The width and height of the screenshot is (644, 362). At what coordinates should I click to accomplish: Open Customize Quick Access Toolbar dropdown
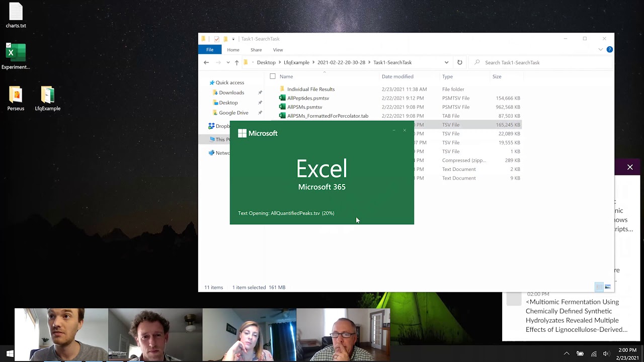click(233, 39)
